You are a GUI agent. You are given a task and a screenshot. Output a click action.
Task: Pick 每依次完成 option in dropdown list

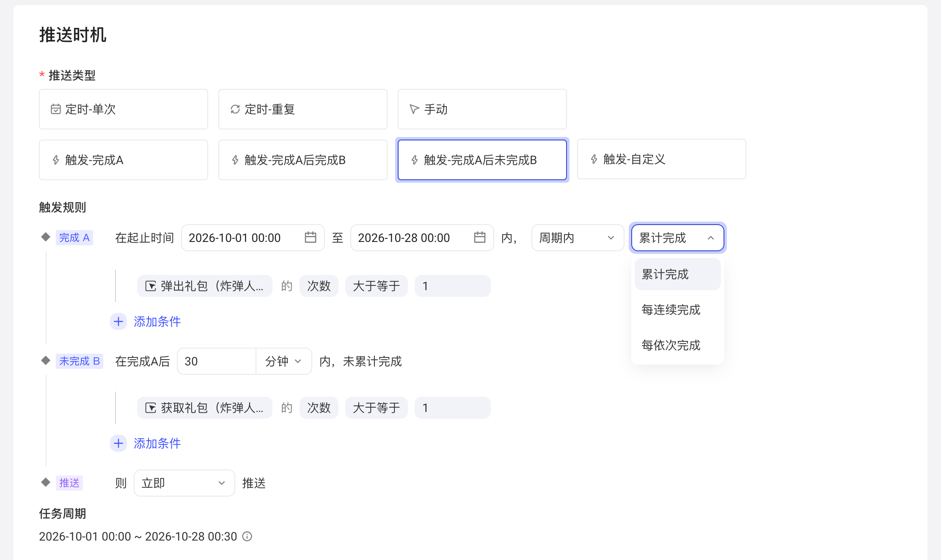coord(678,345)
